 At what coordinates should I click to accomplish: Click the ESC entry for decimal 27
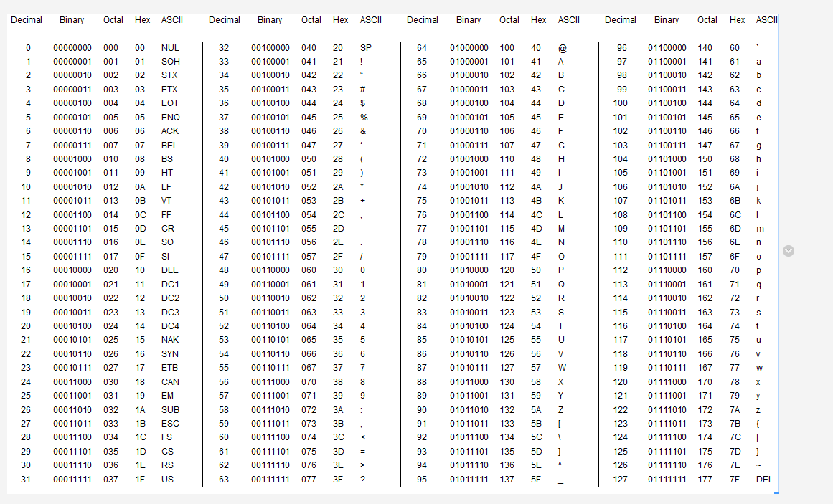click(x=170, y=424)
